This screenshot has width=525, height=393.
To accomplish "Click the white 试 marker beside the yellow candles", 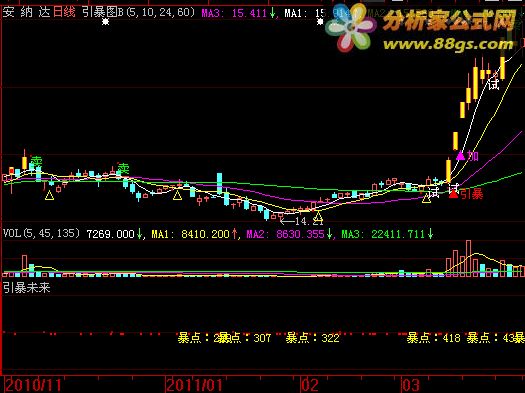I will [x=494, y=83].
